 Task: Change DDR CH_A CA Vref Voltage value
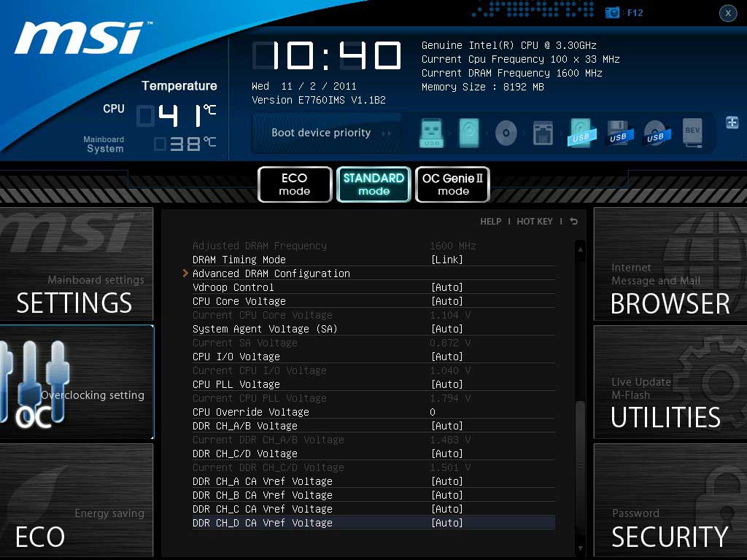pos(447,481)
